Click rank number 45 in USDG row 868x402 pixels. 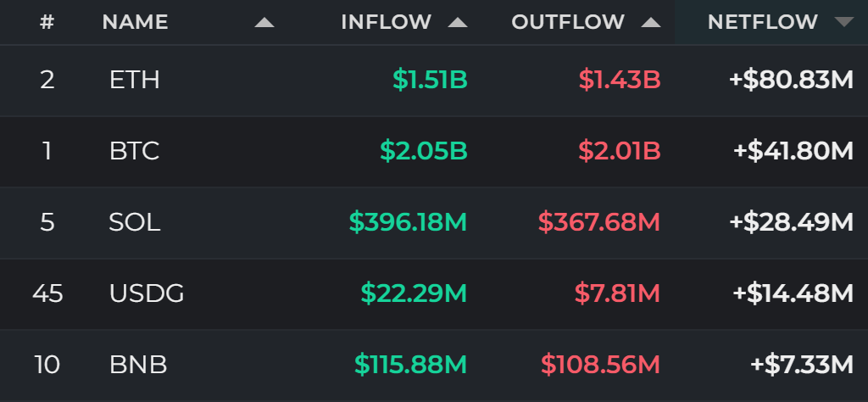pos(47,293)
